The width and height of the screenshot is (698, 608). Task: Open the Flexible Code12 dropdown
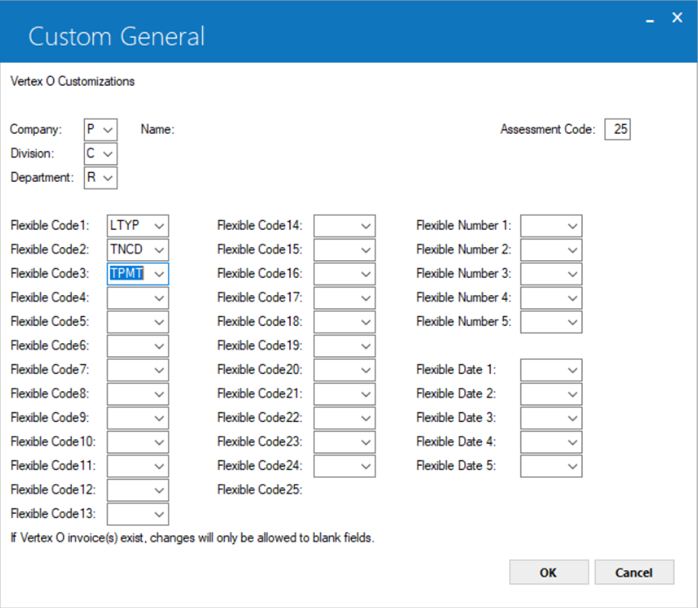(x=138, y=490)
